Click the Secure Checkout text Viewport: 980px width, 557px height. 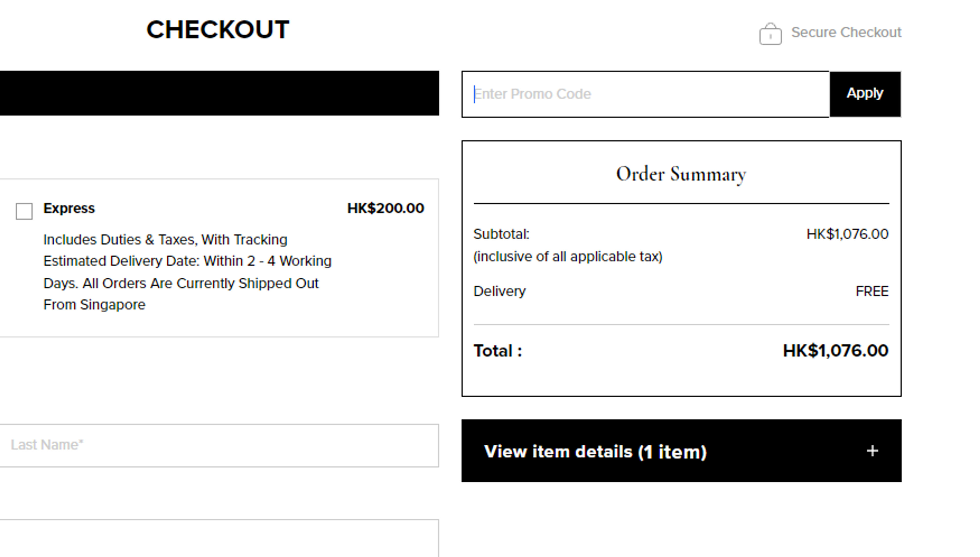point(846,32)
